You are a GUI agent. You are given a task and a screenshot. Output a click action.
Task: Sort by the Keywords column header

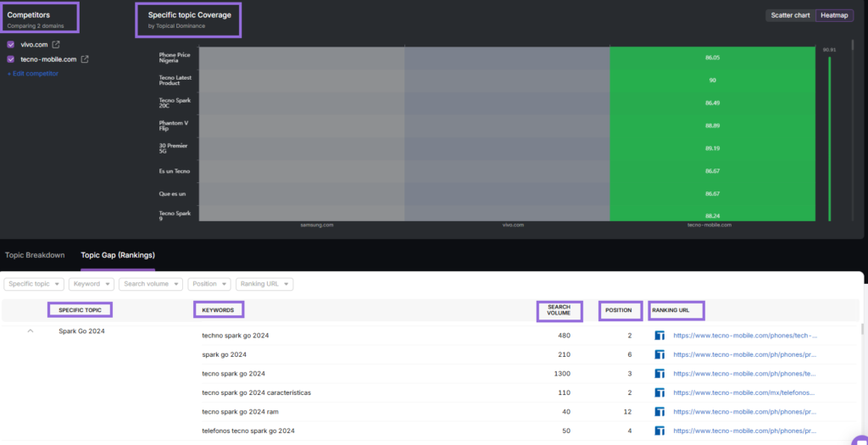pyautogui.click(x=219, y=310)
